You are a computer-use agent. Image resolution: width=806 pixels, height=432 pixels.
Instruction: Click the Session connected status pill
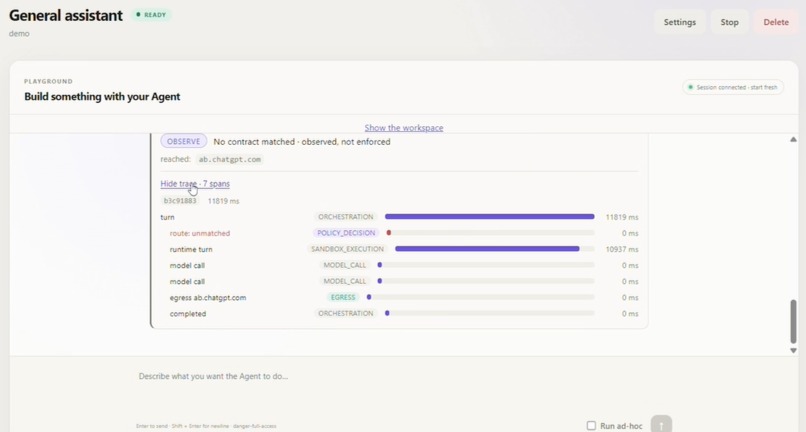click(x=733, y=87)
